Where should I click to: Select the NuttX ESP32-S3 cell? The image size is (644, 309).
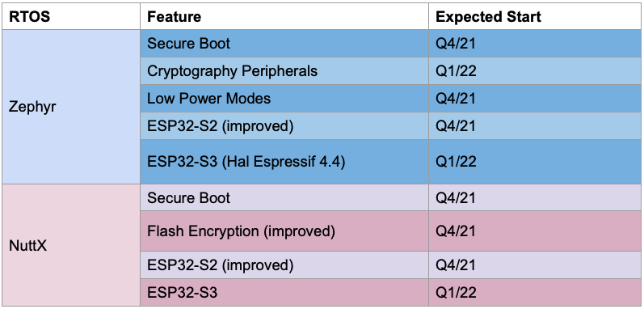click(284, 292)
